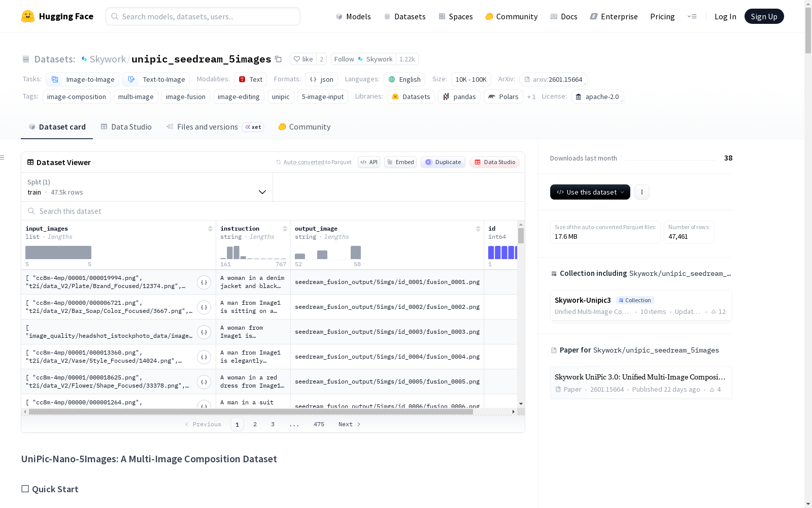Open the more navigation menu icon

tap(692, 16)
